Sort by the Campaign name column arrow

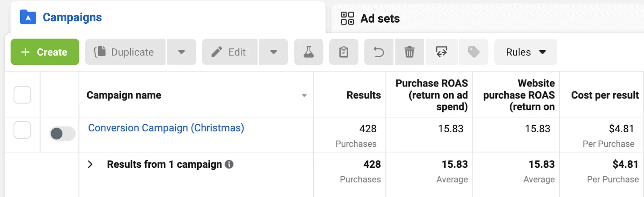click(304, 95)
